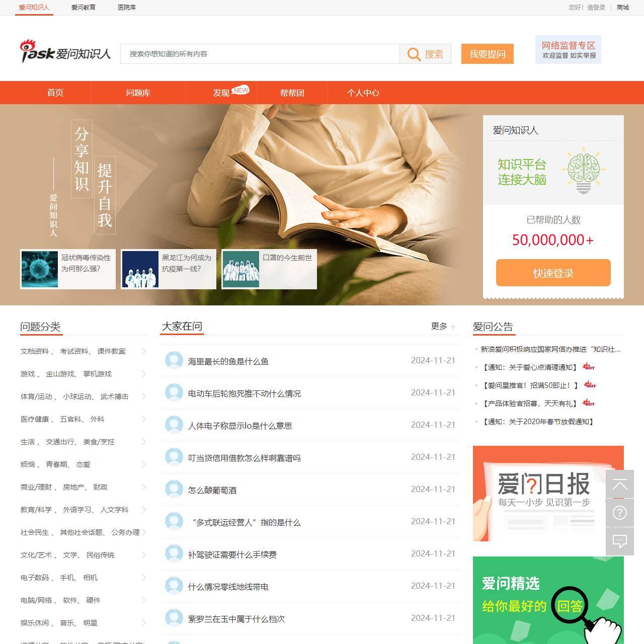
Task: Expand the 医疗健康 category arrow
Action: [x=144, y=419]
